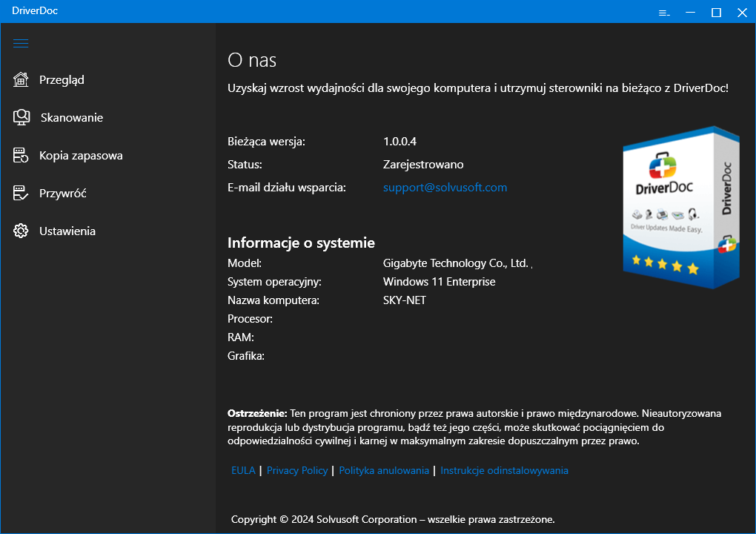756x534 pixels.
Task: Open the title bar options menu icon
Action: click(x=664, y=13)
